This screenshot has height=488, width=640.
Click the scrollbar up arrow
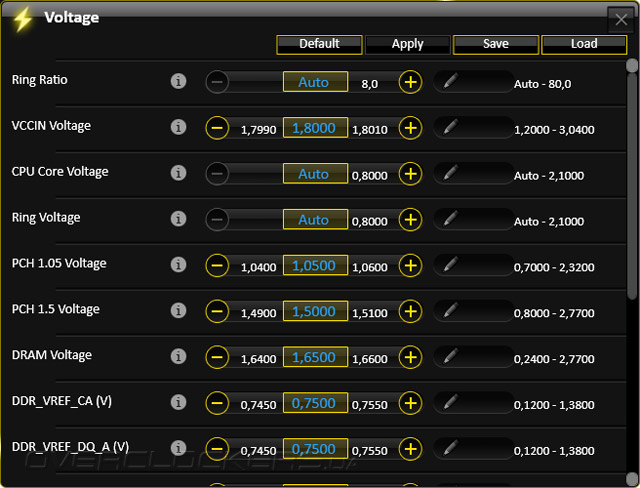point(632,65)
